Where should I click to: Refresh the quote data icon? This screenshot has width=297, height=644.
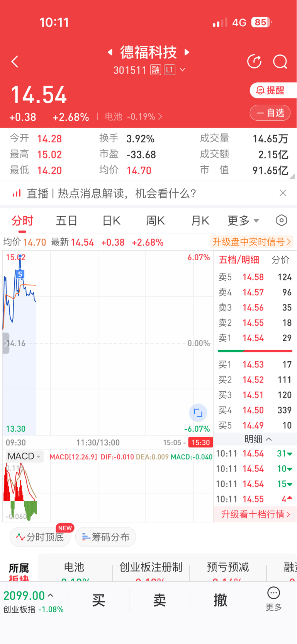click(x=254, y=61)
